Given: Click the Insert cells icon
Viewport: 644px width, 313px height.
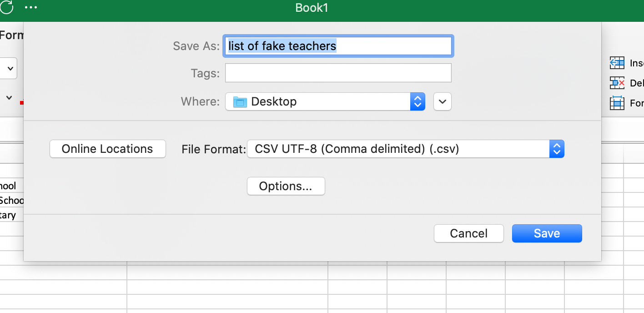Looking at the screenshot, I should (617, 63).
